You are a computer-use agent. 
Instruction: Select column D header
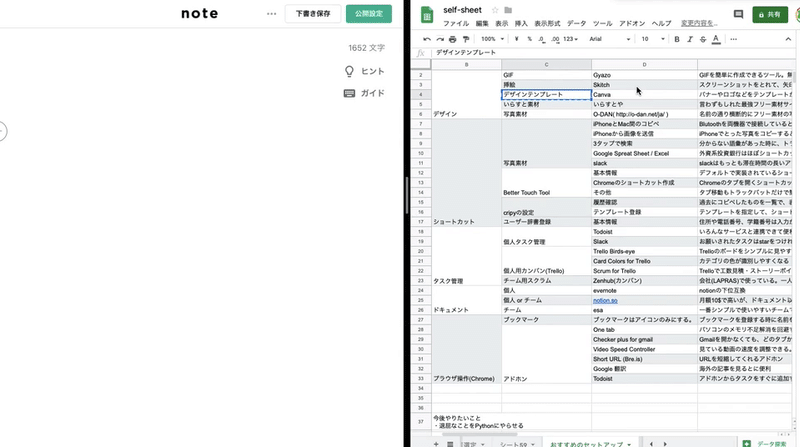click(644, 64)
